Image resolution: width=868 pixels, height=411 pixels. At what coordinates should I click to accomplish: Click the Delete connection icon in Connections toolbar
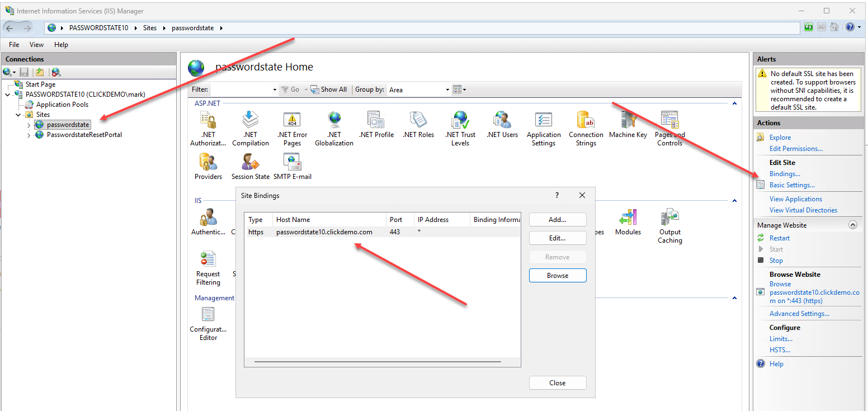pos(56,72)
